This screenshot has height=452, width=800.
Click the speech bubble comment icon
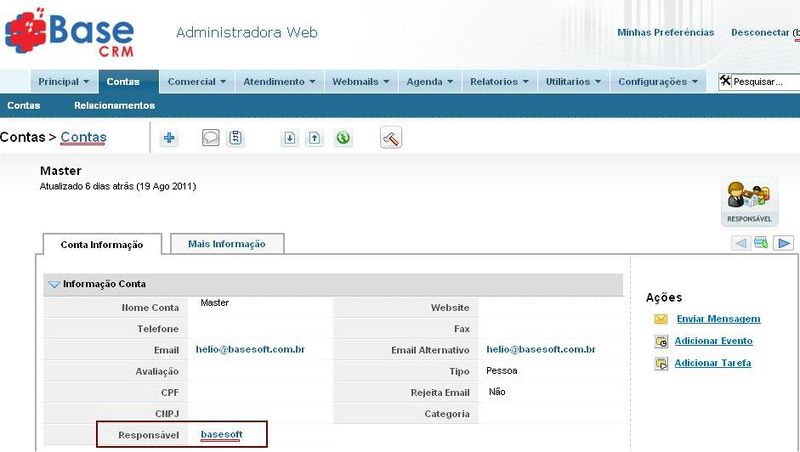click(210, 138)
